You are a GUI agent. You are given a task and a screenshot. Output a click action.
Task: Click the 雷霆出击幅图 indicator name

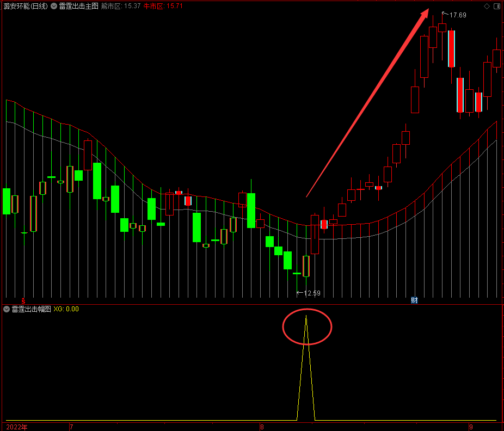(31, 309)
